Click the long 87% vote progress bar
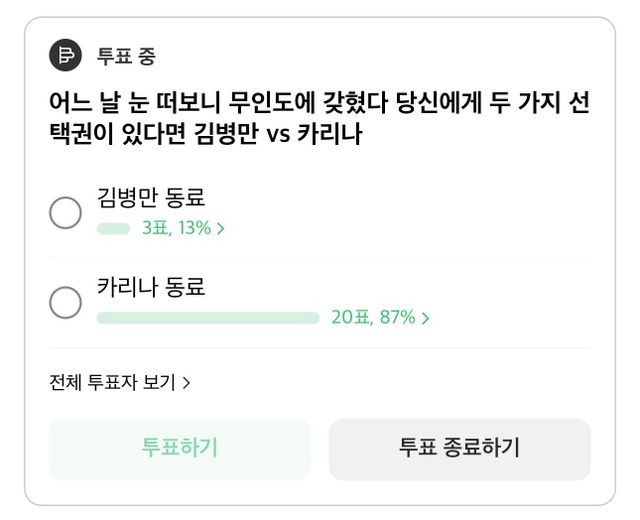The height and width of the screenshot is (520, 640). click(x=208, y=318)
